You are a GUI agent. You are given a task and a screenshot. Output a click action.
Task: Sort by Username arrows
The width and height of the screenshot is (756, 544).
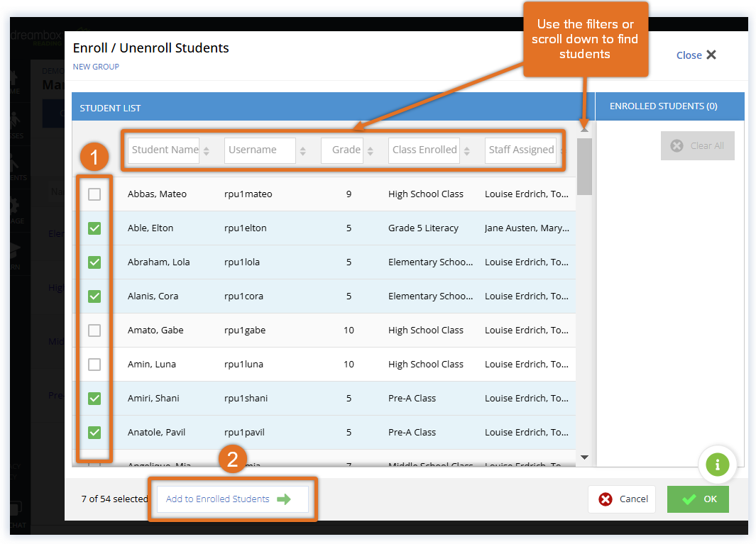click(303, 151)
